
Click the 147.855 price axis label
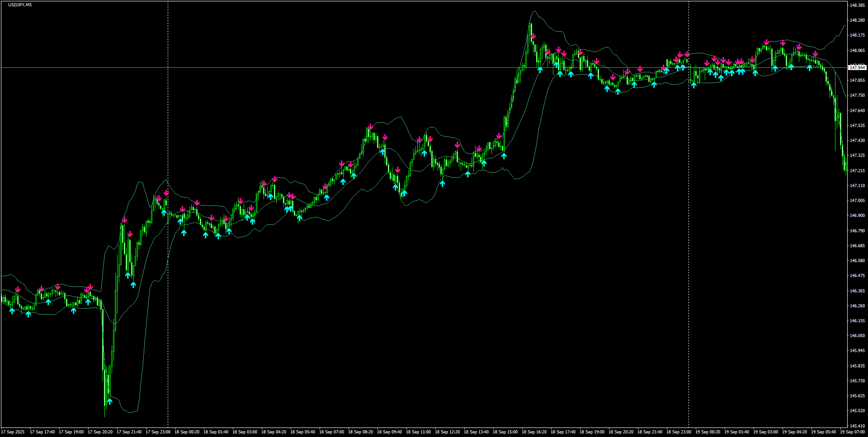857,80
